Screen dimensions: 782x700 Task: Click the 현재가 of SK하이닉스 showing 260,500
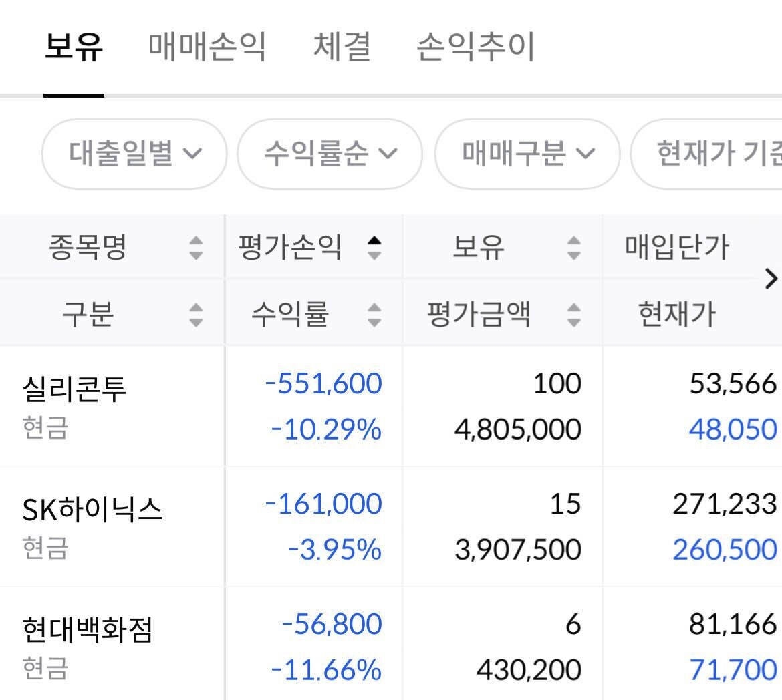[724, 550]
